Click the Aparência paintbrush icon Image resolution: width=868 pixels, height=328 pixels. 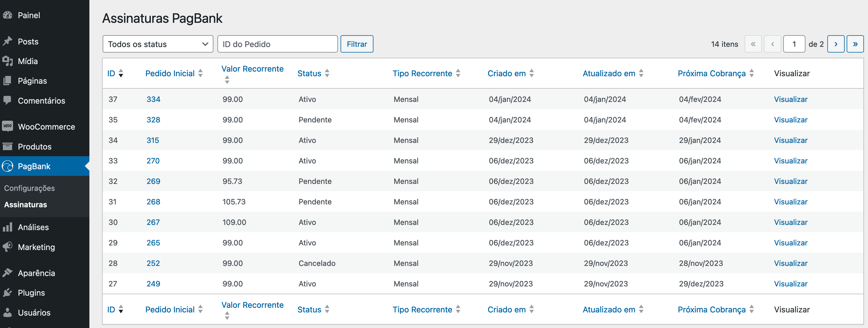[x=7, y=273]
